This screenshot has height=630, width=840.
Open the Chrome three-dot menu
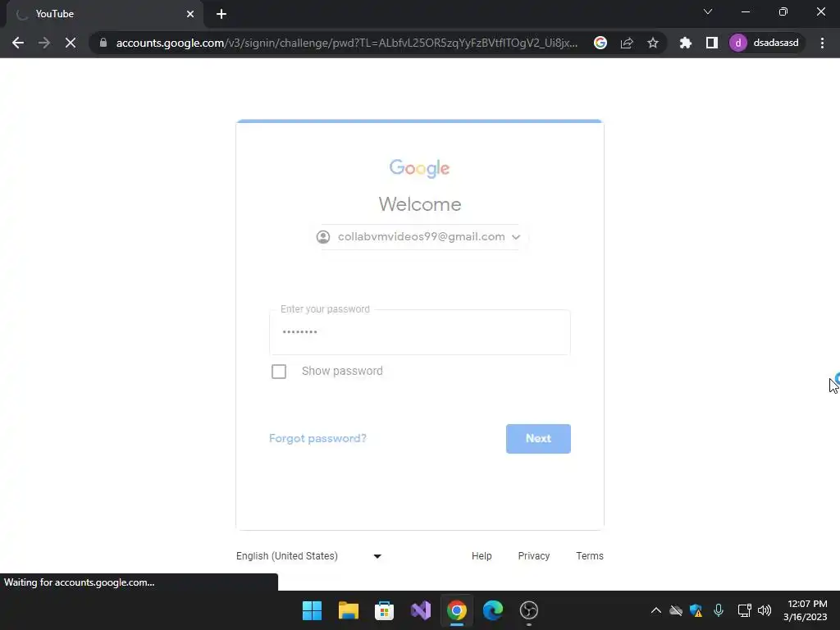[822, 43]
